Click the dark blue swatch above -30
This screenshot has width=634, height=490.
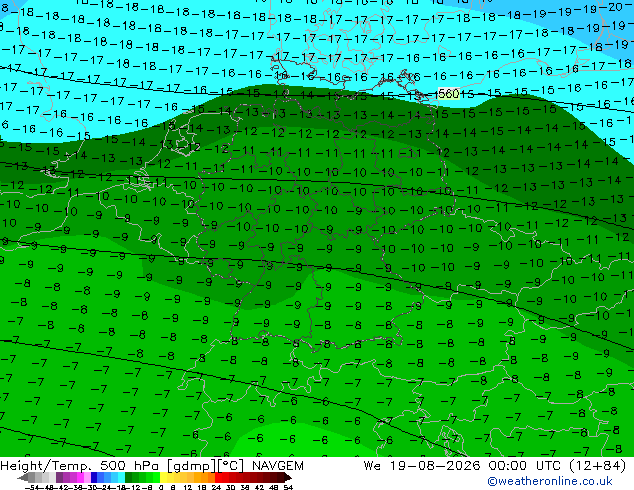click(94, 478)
